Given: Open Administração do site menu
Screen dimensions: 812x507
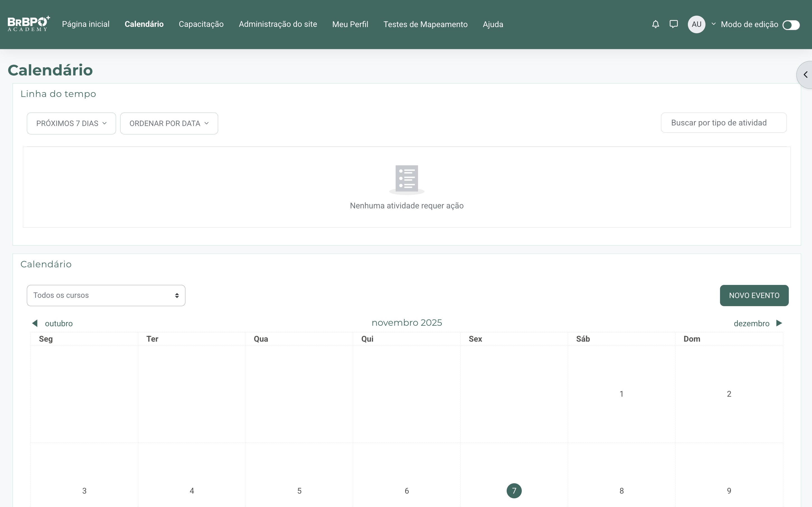Looking at the screenshot, I should (x=278, y=24).
